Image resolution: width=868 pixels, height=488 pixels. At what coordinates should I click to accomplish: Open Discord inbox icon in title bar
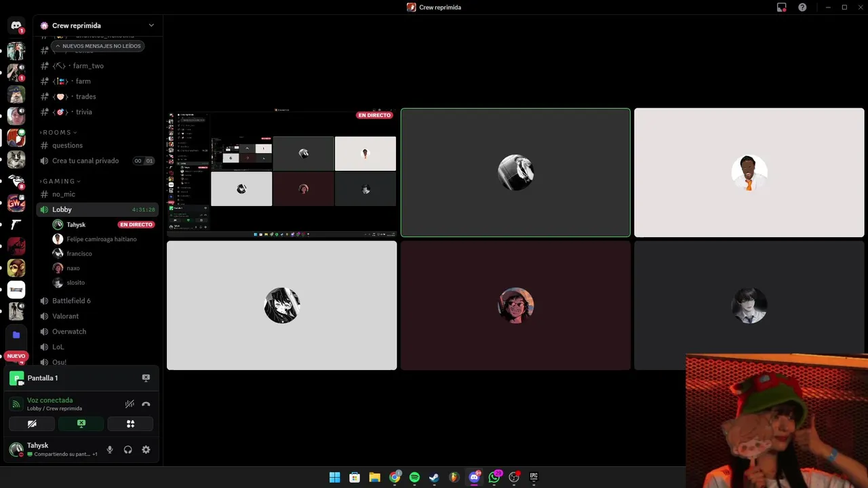coord(782,7)
